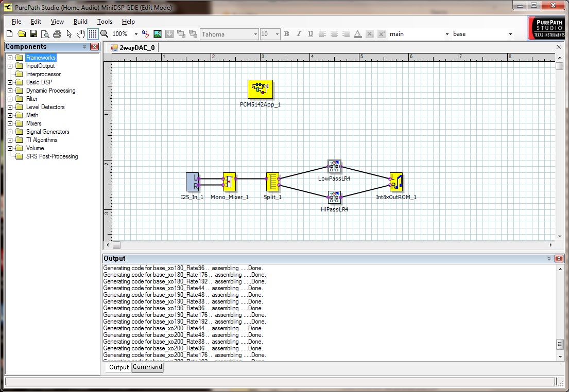The image size is (569, 392).
Task: Select the PCM5142App_1 block
Action: [x=260, y=89]
